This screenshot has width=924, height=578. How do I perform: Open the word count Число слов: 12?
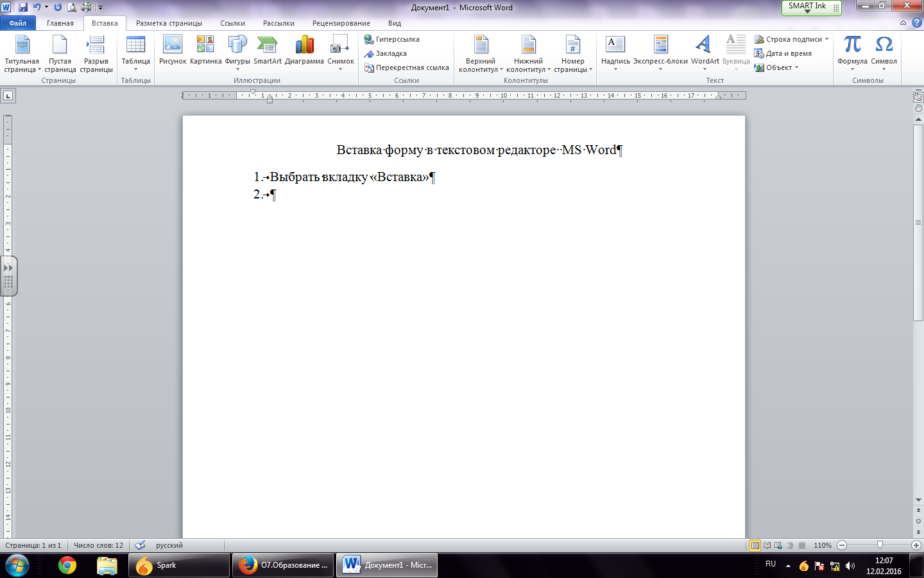coord(98,545)
